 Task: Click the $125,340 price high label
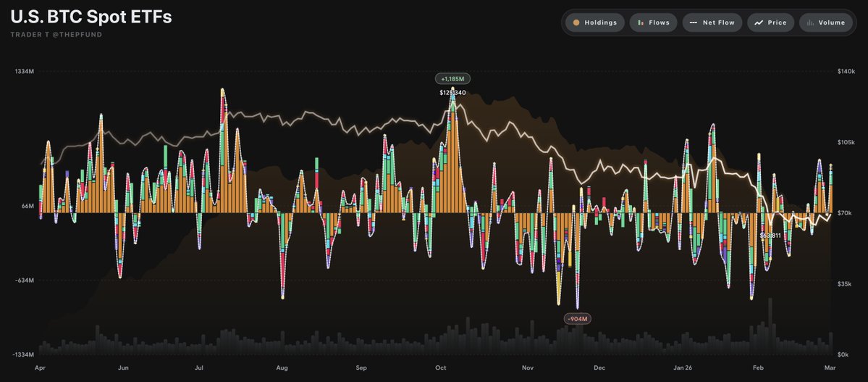(452, 92)
